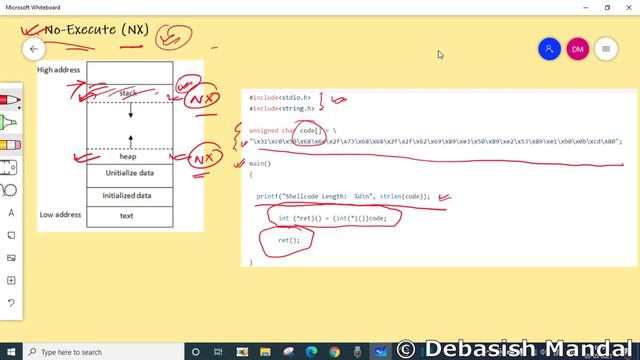The image size is (640, 360).
Task: Click the 'int (*ret)()' cast line
Action: (332, 218)
